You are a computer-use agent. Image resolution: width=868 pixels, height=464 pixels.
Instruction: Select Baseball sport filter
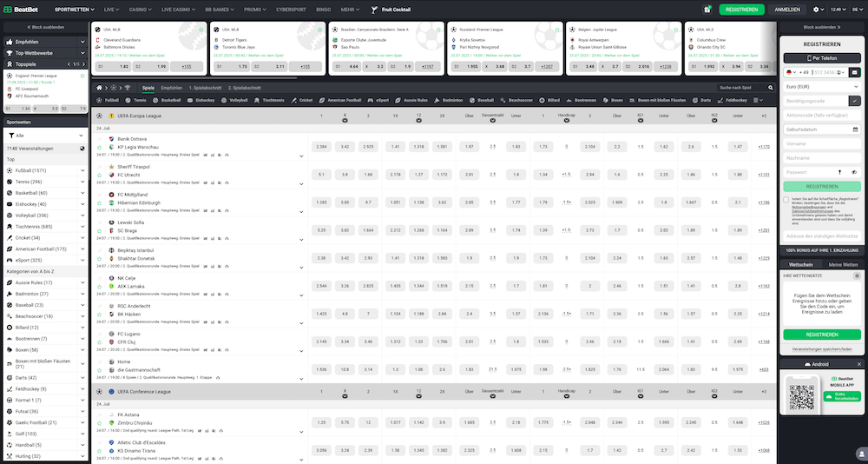482,100
